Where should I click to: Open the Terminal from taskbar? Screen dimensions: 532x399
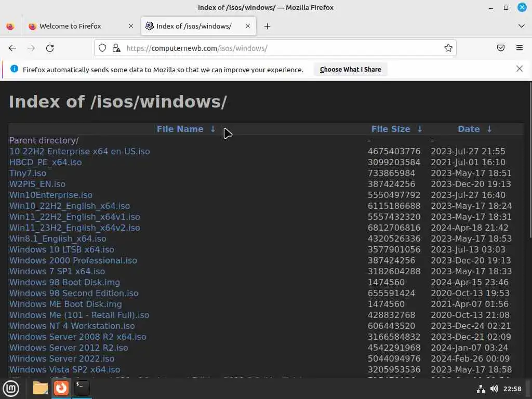click(x=82, y=388)
